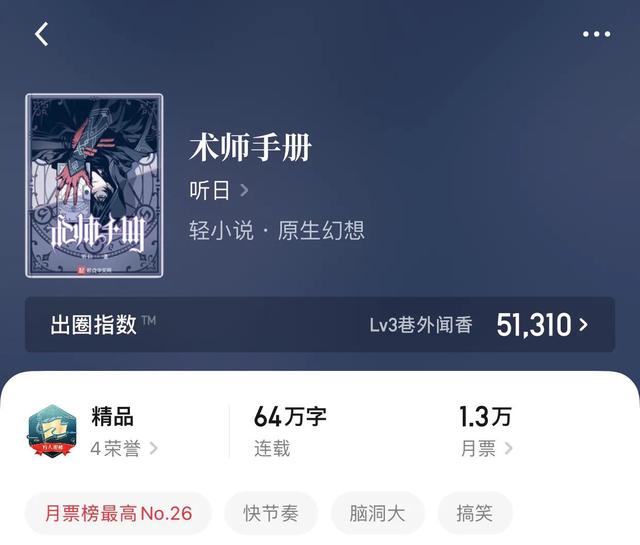640x545 pixels.
Task: Select the 脑洞大 tag chip
Action: click(378, 513)
